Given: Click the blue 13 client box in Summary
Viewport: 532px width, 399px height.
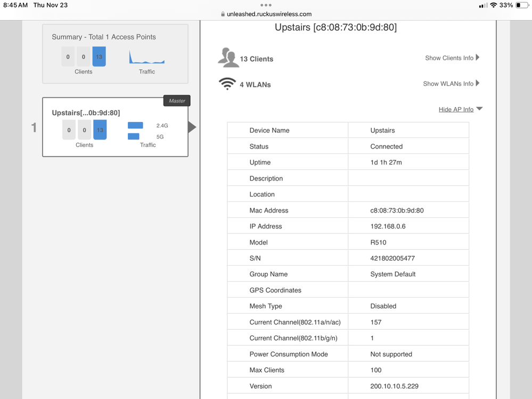Looking at the screenshot, I should [x=99, y=57].
